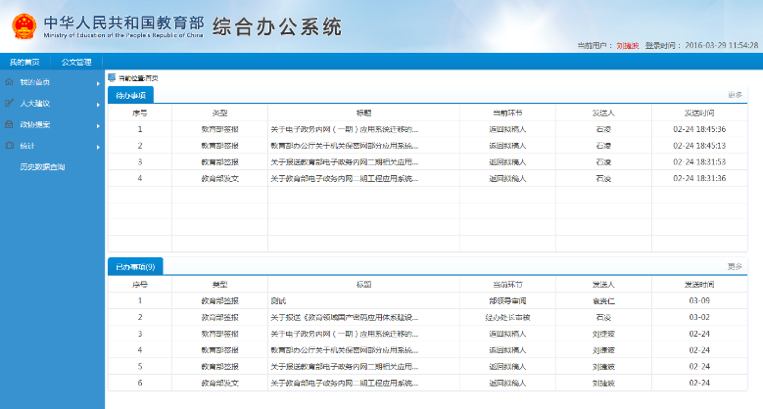Open 政协提案 in the sidebar
The width and height of the screenshot is (763, 409).
[35, 124]
